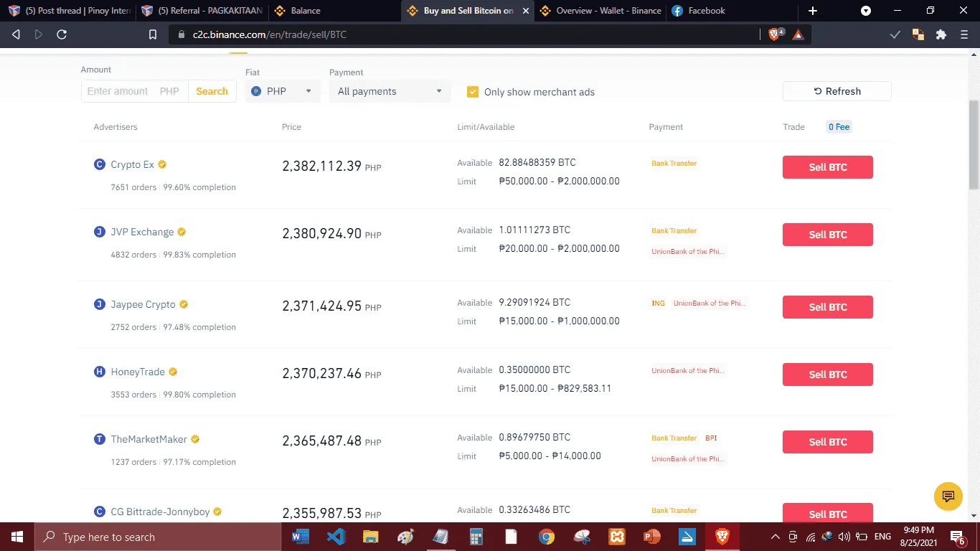Click Sell BTC for JVP Exchange
Screen dimensions: 980x551
828,235
